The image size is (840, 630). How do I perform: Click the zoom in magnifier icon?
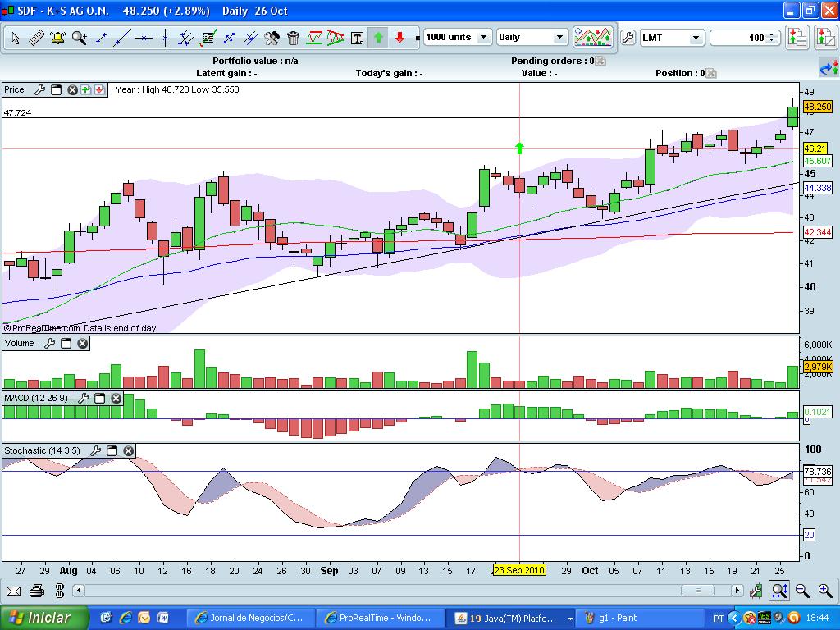click(x=825, y=591)
